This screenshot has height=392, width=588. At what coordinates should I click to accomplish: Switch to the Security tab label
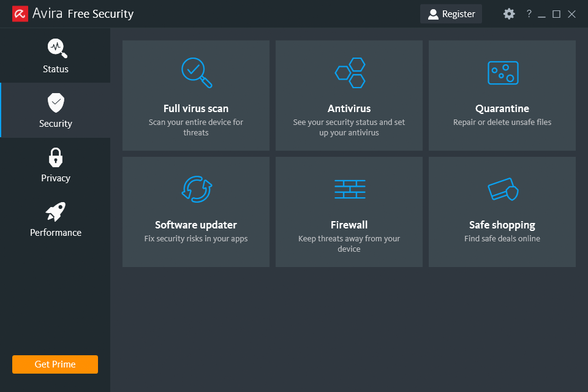(x=56, y=123)
